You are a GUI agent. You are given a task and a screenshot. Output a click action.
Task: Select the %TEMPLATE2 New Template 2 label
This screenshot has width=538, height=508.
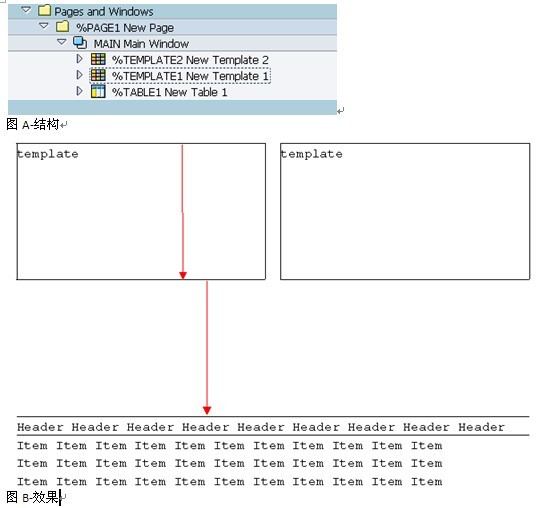(190, 60)
